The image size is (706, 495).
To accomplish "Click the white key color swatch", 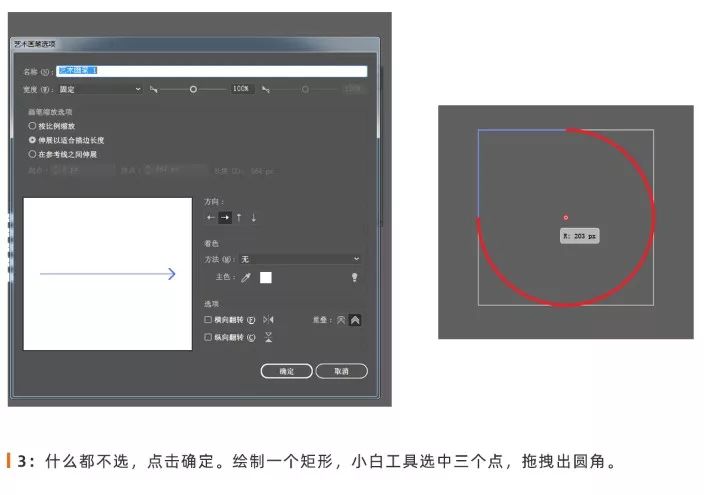I will click(x=266, y=277).
